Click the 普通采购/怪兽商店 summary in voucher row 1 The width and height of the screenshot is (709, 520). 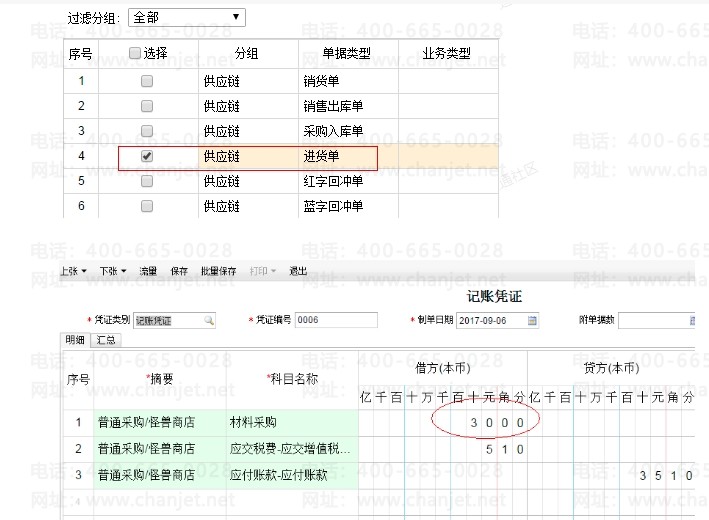[x=160, y=423]
